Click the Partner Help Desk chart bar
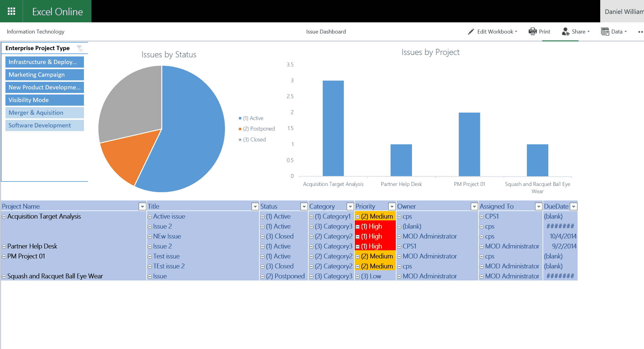Image resolution: width=644 pixels, height=349 pixels. pyautogui.click(x=401, y=160)
